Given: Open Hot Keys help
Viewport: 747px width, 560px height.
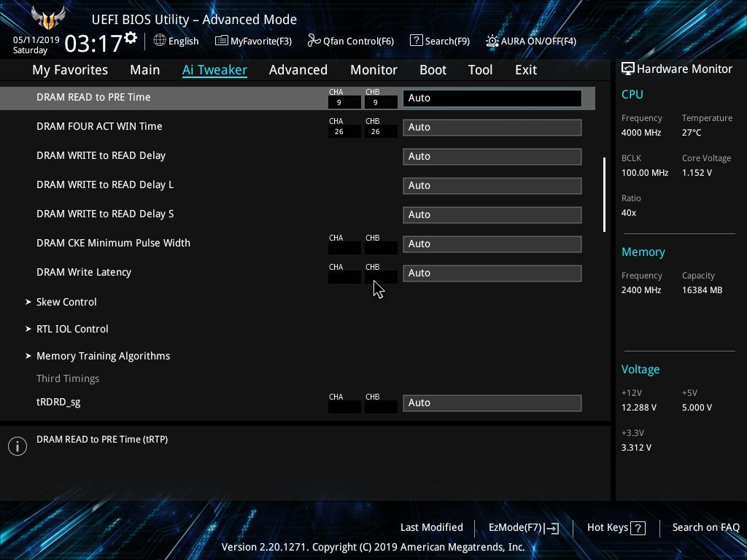Looking at the screenshot, I should [x=616, y=528].
